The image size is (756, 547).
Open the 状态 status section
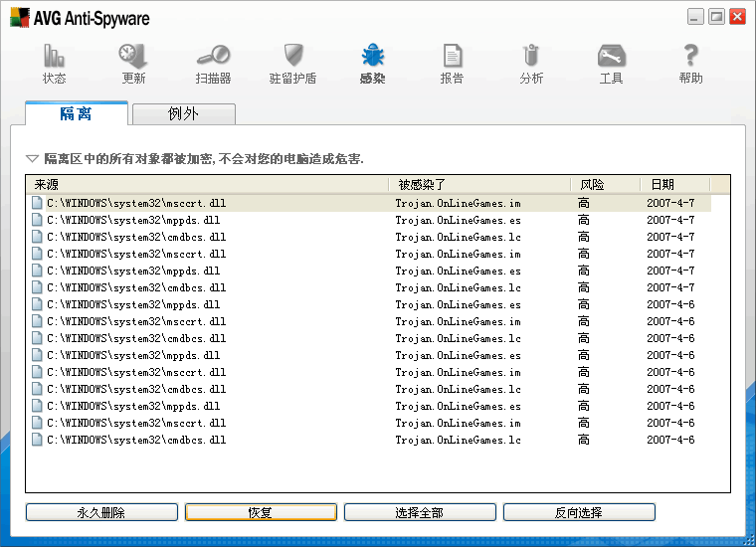[54, 64]
